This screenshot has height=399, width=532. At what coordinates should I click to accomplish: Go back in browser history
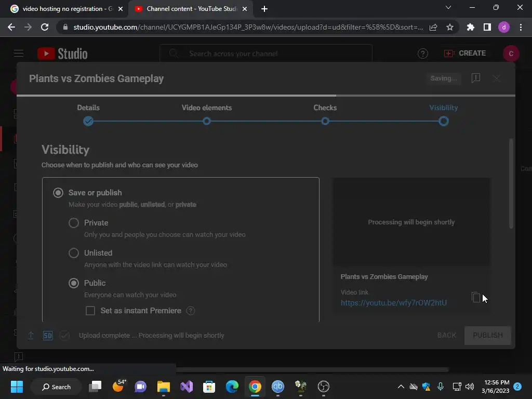click(11, 27)
